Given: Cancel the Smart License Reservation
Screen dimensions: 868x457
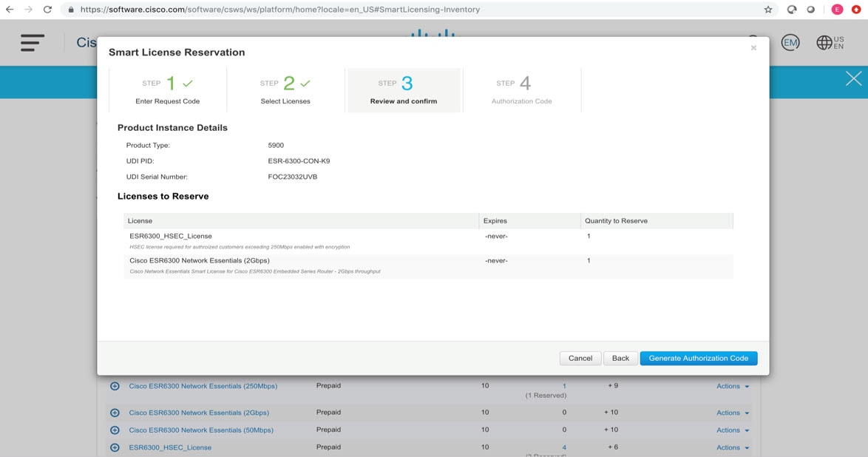Looking at the screenshot, I should [x=580, y=358].
